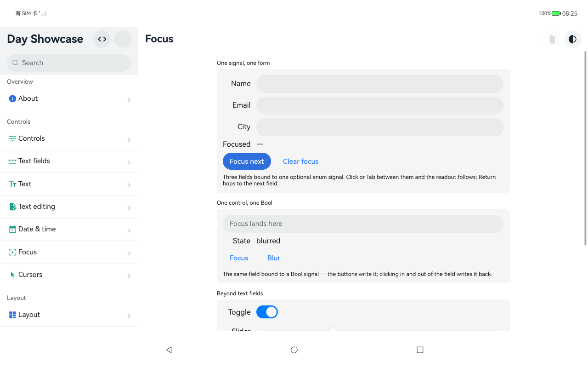
Task: Click the blue Focus text button
Action: (239, 258)
